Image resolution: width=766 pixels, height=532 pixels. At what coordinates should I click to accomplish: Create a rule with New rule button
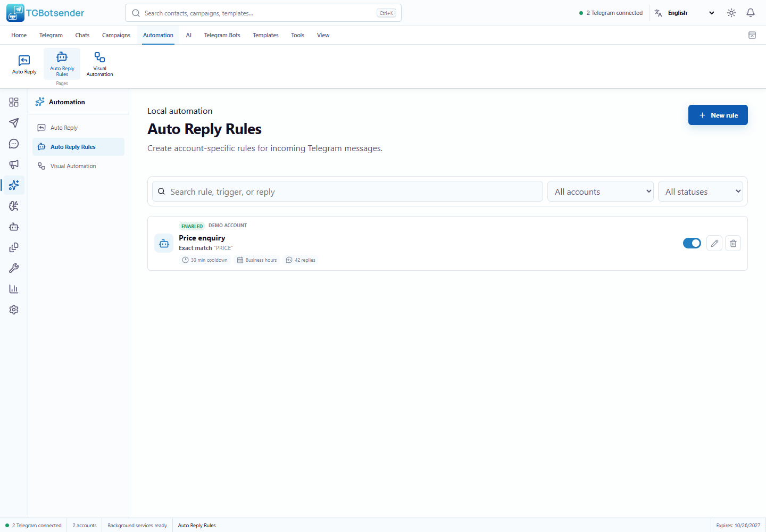pyautogui.click(x=718, y=115)
